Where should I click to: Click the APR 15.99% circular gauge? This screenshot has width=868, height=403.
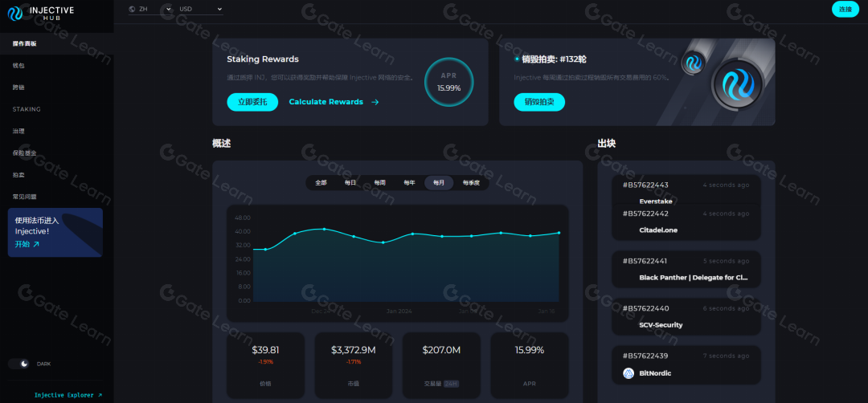[448, 83]
